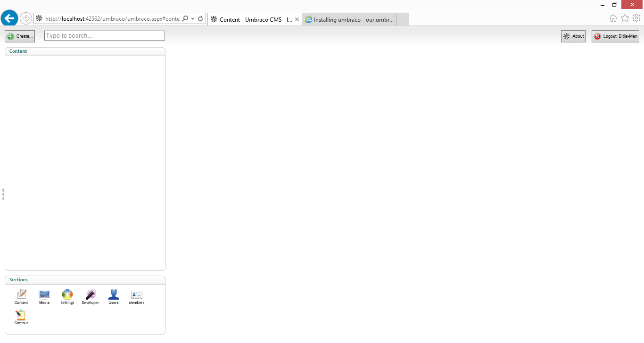Click the Sections panel header
The width and height of the screenshot is (644, 343).
[x=85, y=280]
